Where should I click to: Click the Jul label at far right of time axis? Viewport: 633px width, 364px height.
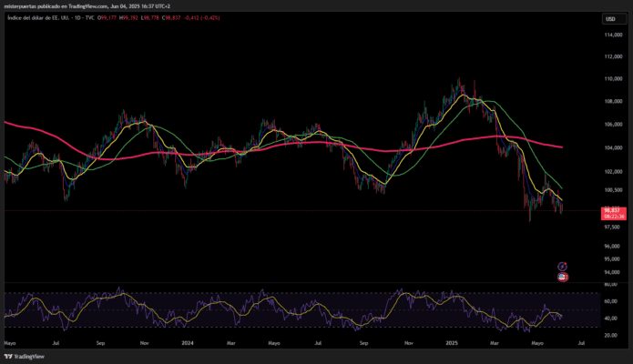click(x=583, y=344)
